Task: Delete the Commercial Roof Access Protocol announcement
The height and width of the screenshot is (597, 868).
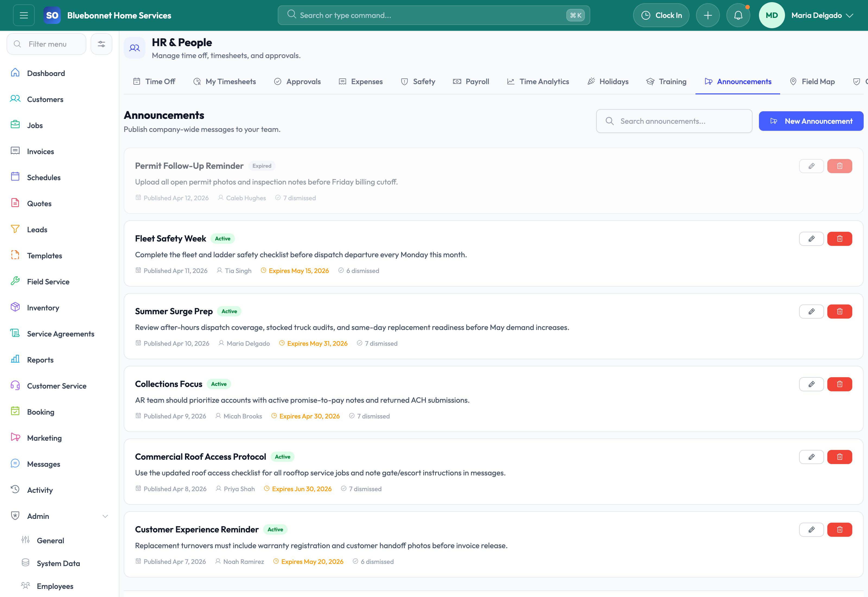Action: [840, 457]
